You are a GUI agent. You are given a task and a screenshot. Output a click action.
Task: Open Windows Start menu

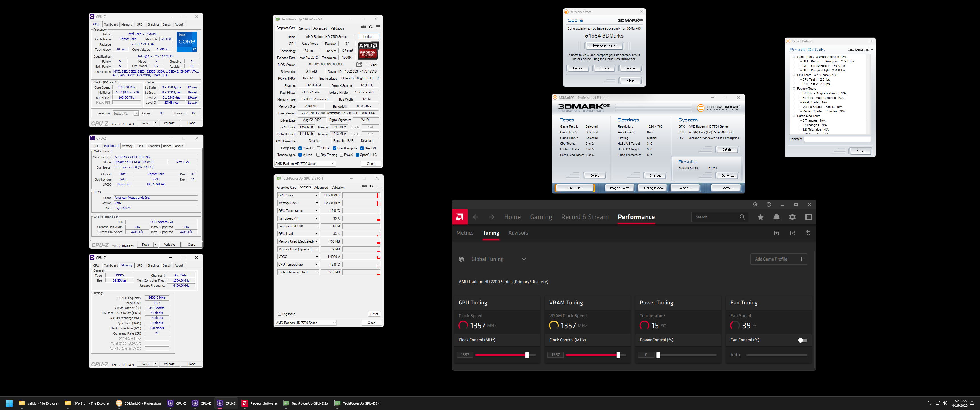tap(9, 403)
